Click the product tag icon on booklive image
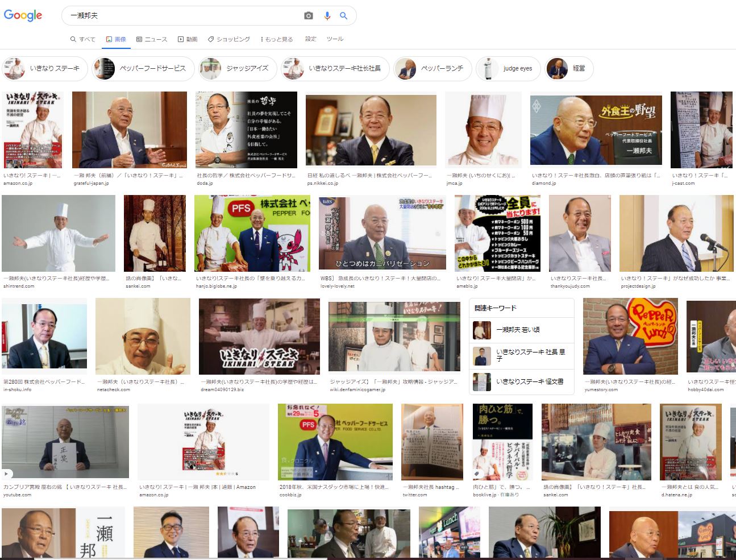The height and width of the screenshot is (560, 736). [477, 474]
